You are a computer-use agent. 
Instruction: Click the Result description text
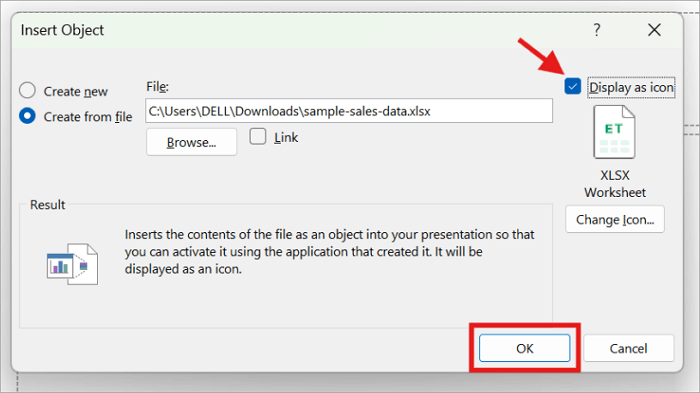(x=329, y=251)
